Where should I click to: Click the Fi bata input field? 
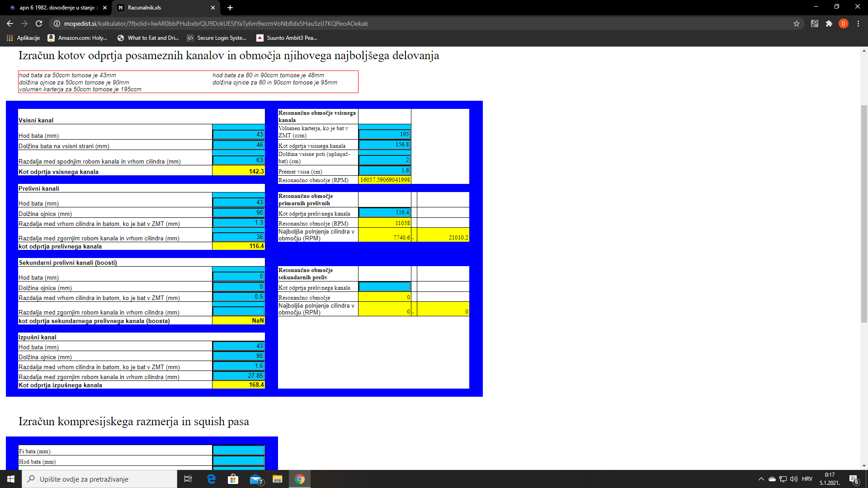pyautogui.click(x=238, y=450)
